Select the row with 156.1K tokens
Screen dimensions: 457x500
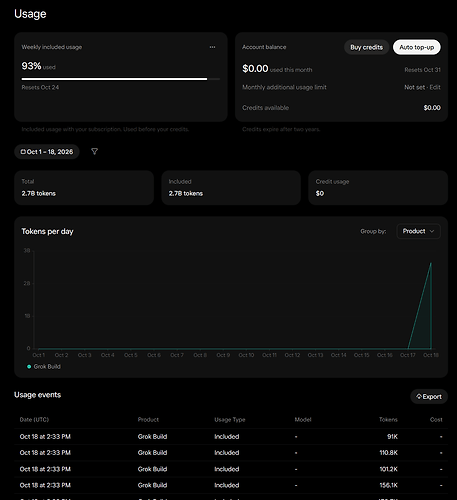click(231, 485)
